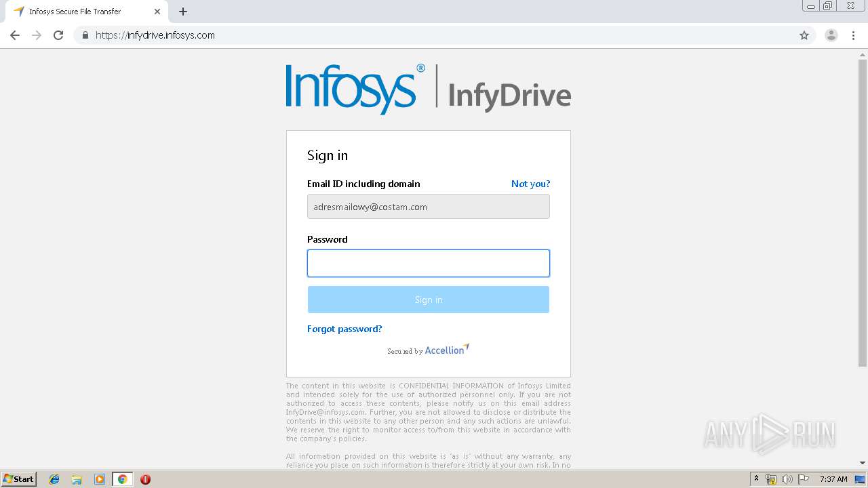Open the red Opera-style taskbar icon
This screenshot has width=868, height=488.
pos(145,479)
